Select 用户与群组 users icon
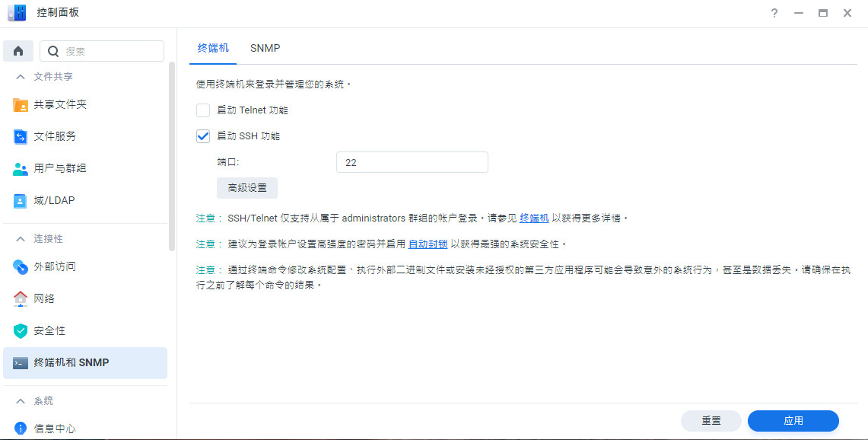The image size is (868, 440). tap(21, 169)
